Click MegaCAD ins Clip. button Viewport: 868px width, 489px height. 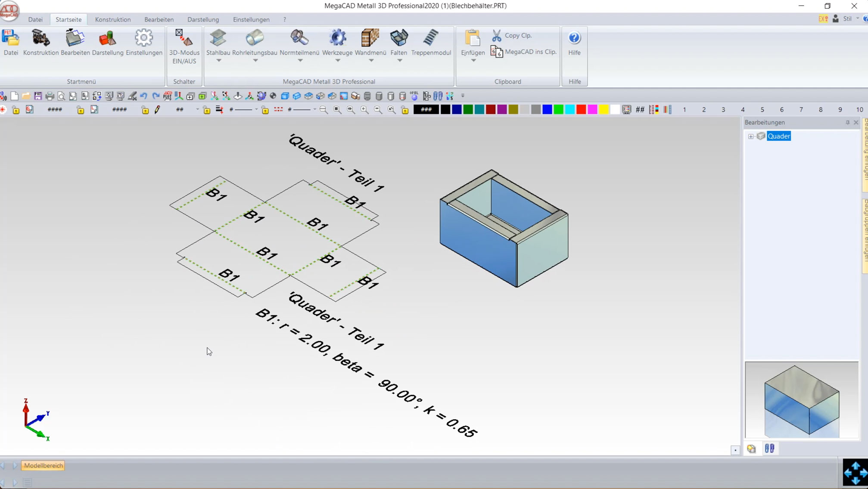tap(524, 52)
